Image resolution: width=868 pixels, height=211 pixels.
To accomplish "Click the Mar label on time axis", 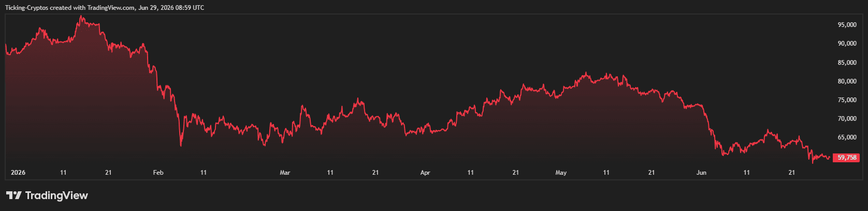I will click(x=285, y=173).
